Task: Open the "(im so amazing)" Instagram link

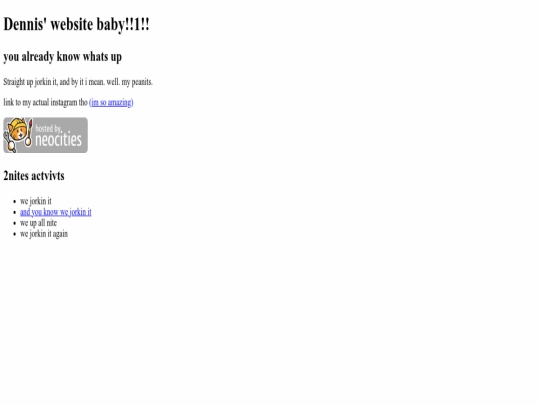Action: 111,102
